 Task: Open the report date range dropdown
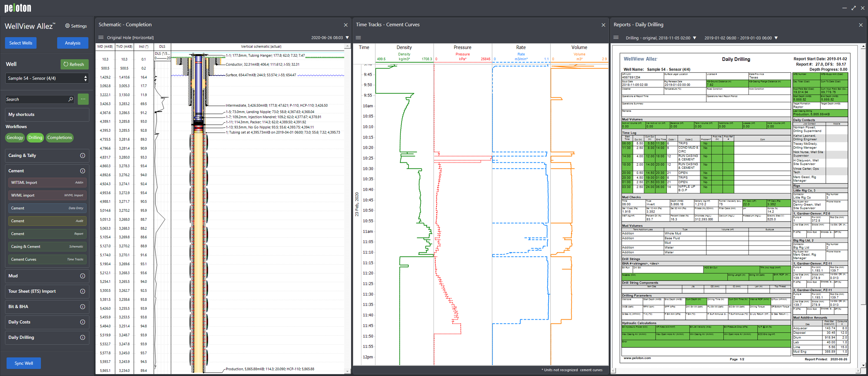776,38
